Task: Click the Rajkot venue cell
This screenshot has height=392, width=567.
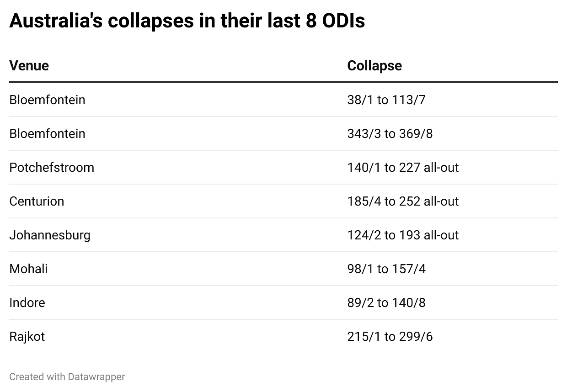Action: (27, 336)
